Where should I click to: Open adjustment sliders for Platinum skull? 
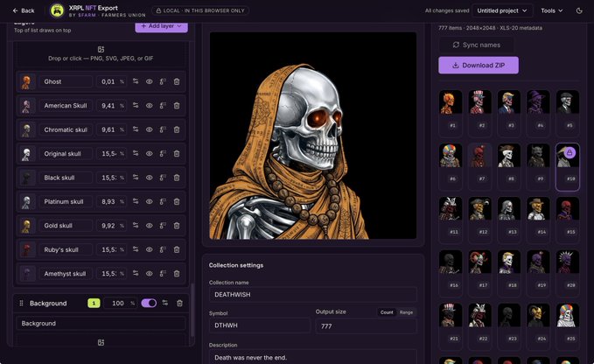(136, 201)
